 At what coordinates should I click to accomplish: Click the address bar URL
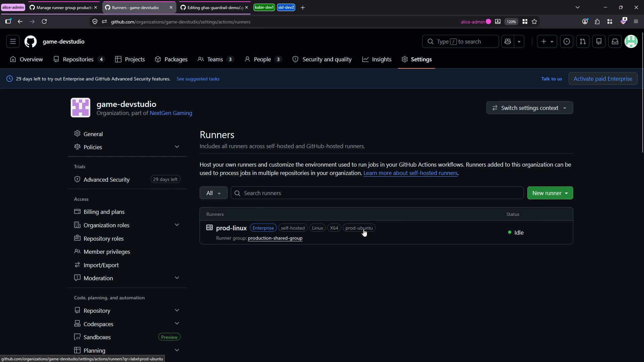[180, 22]
